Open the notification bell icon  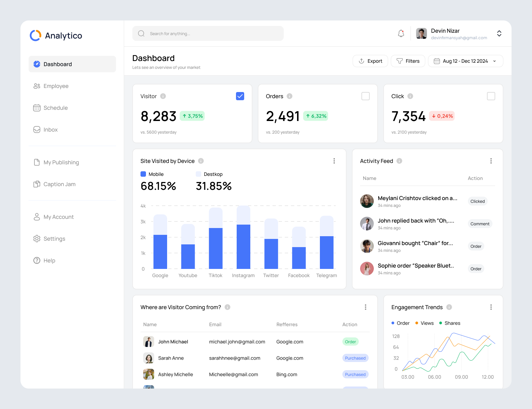pyautogui.click(x=401, y=33)
